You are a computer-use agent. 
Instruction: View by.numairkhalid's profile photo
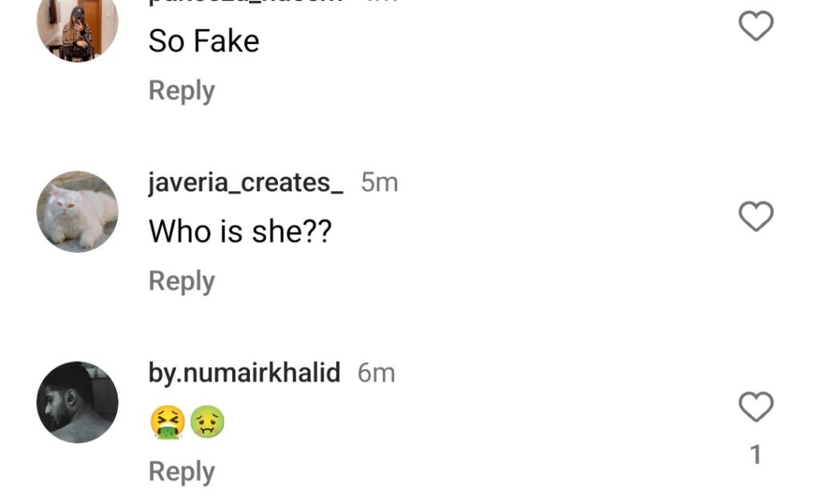[x=78, y=402]
